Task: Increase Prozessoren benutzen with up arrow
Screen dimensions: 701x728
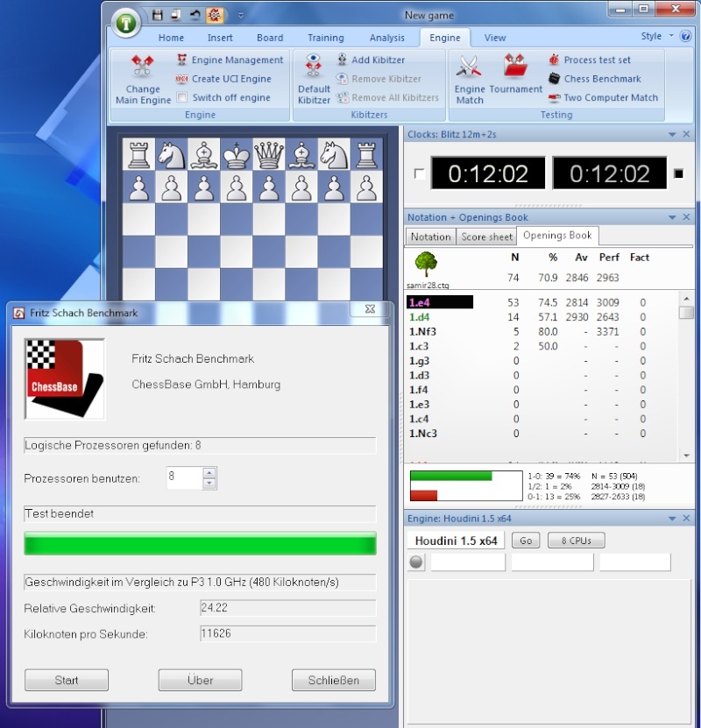Action: (209, 473)
